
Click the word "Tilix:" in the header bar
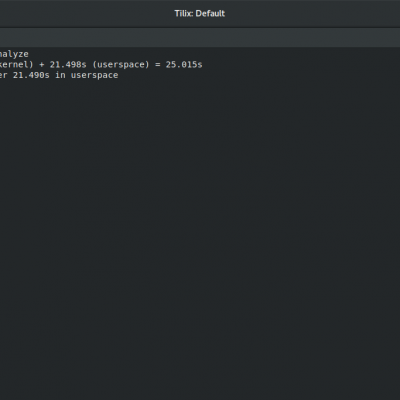(184, 13)
